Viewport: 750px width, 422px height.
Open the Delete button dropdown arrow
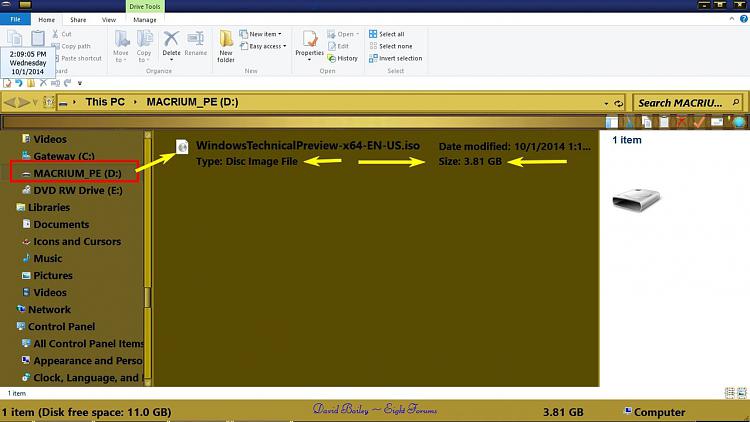171,60
